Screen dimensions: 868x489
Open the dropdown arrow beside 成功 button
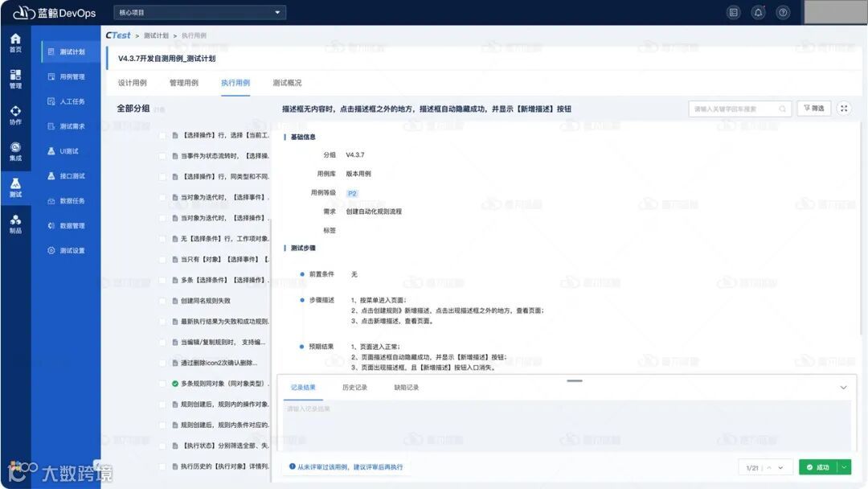pos(844,467)
